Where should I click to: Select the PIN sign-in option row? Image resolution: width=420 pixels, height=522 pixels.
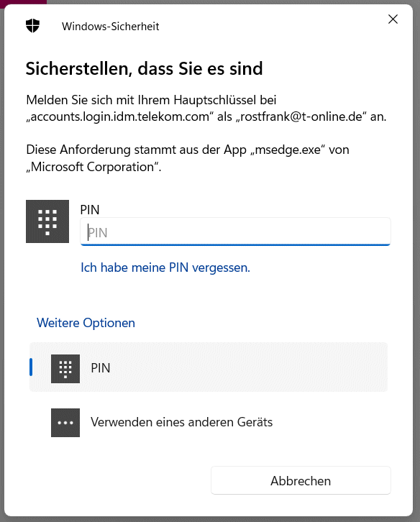coord(209,367)
